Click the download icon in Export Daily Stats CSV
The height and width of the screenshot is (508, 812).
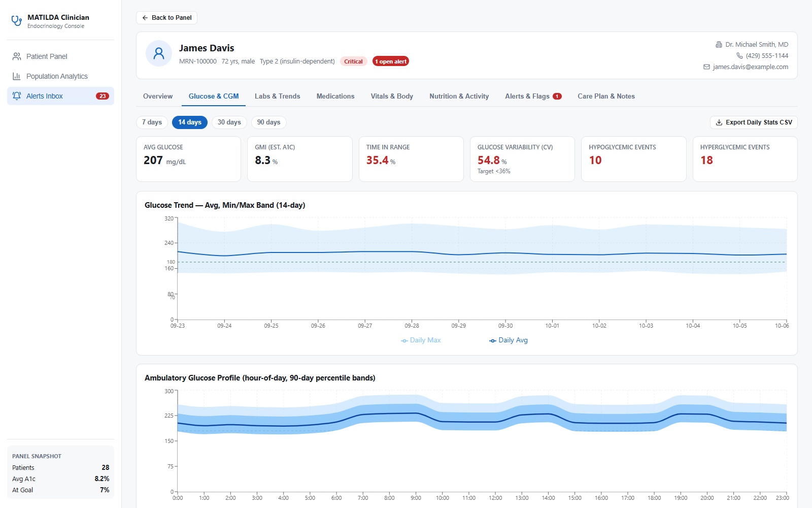(719, 122)
